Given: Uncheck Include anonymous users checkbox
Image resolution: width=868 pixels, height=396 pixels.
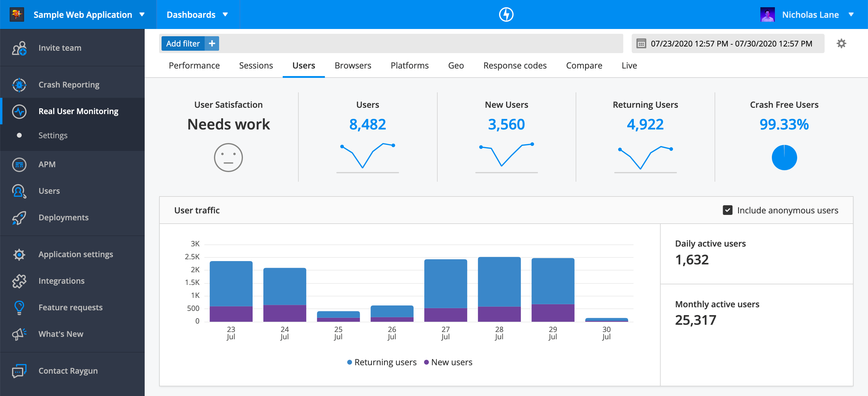Looking at the screenshot, I should click(727, 210).
